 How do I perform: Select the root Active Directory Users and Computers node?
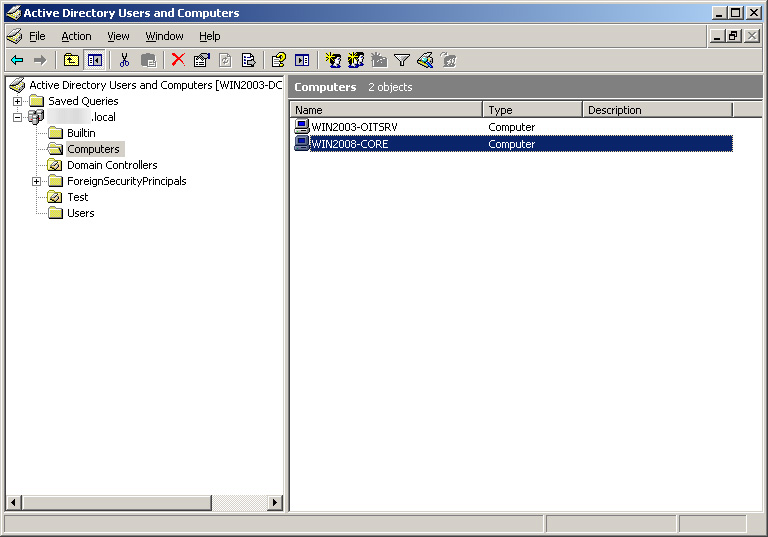[x=156, y=85]
